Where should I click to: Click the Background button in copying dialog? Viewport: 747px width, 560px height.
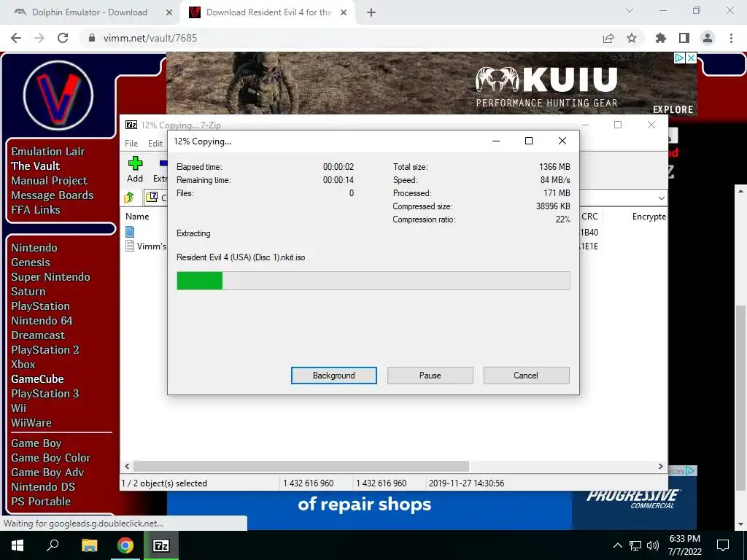pos(333,376)
